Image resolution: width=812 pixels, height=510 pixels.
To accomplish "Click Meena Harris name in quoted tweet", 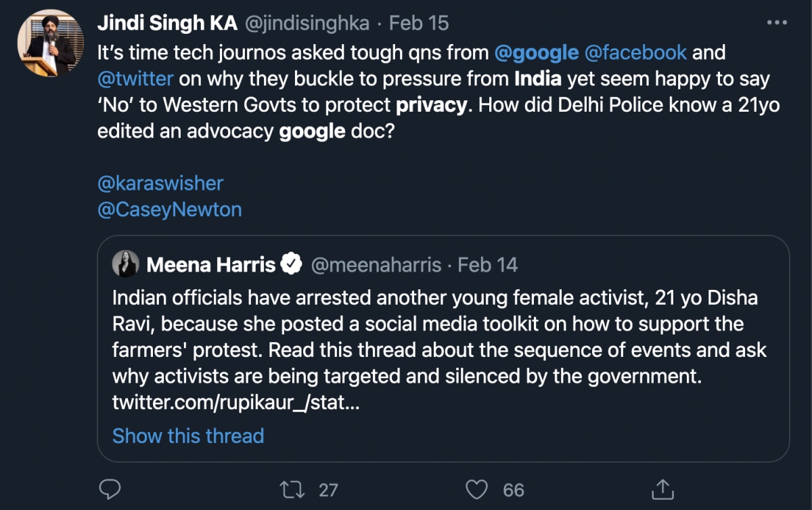I will coord(210,264).
